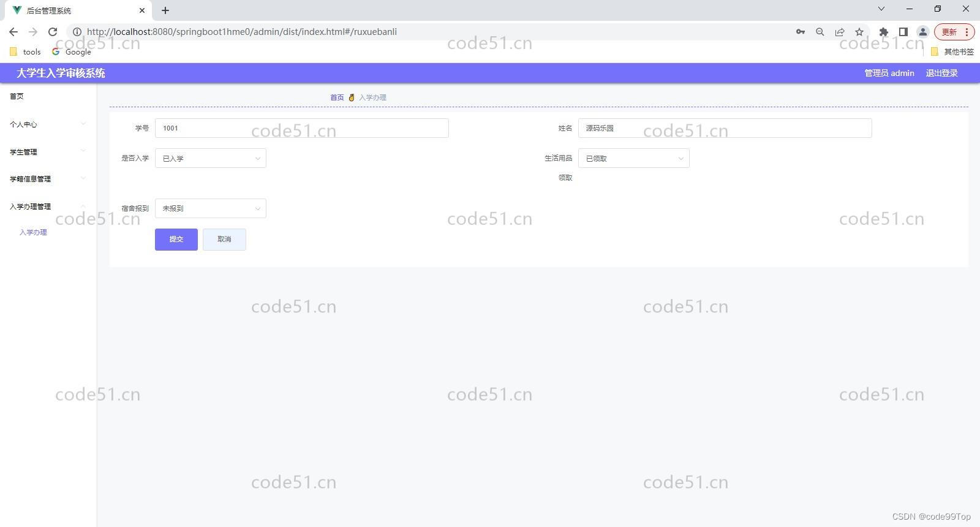Expand the 学生管理 sidebar menu
The width and height of the screenshot is (980, 527).
48,152
